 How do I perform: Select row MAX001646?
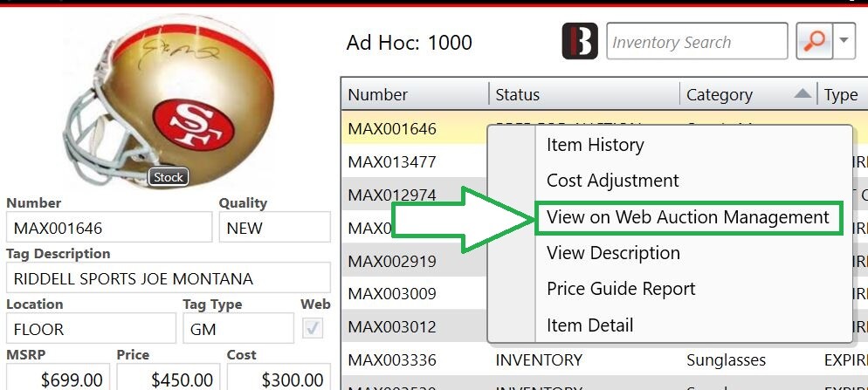point(392,129)
